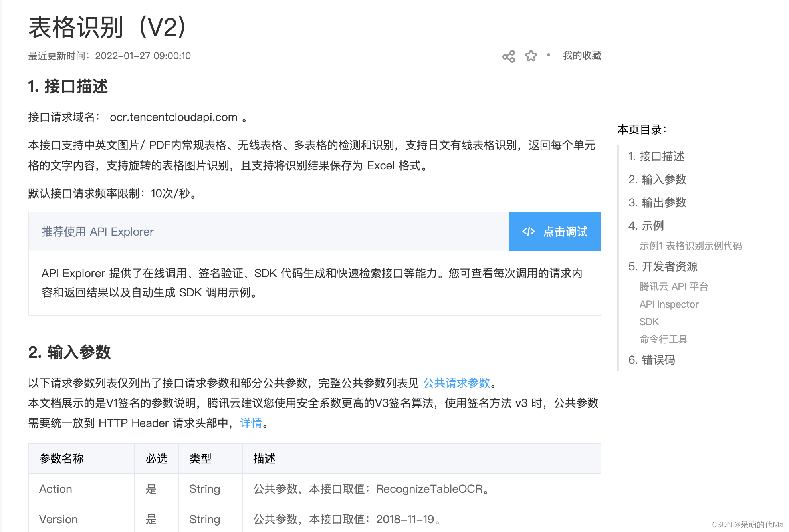Open 我的收藏 (my favorites) link
Image resolution: width=789 pixels, height=532 pixels.
coord(581,56)
